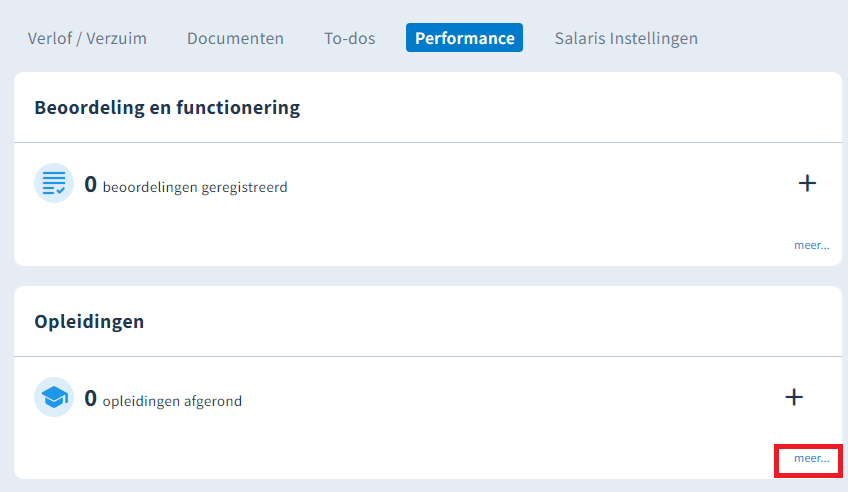Click meer... link under Opleidingen
The width and height of the screenshot is (848, 492).
(811, 458)
